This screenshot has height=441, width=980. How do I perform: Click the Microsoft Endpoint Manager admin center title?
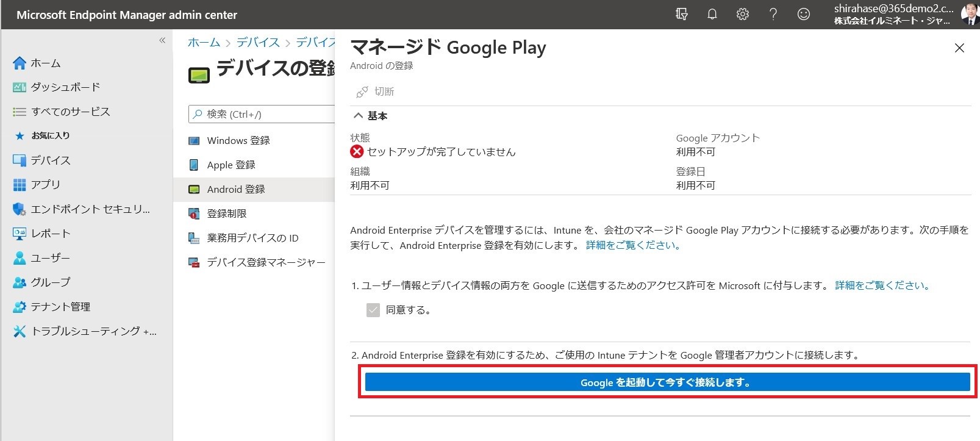[x=127, y=15]
